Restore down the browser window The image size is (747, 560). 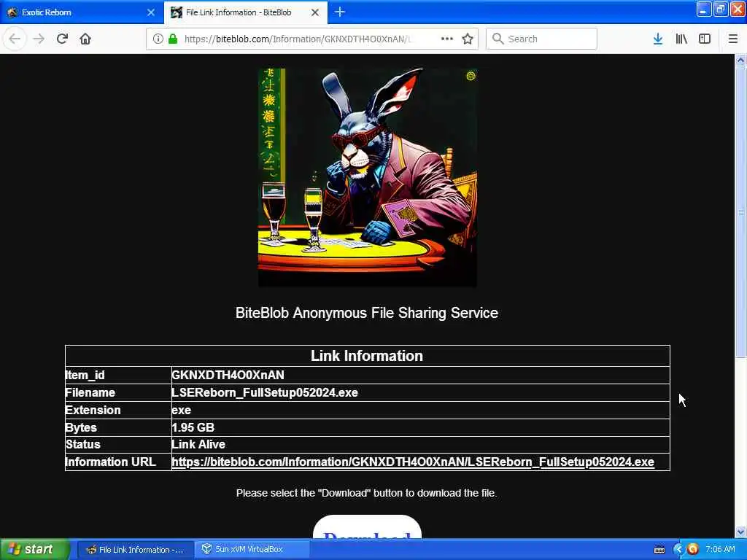(x=721, y=9)
